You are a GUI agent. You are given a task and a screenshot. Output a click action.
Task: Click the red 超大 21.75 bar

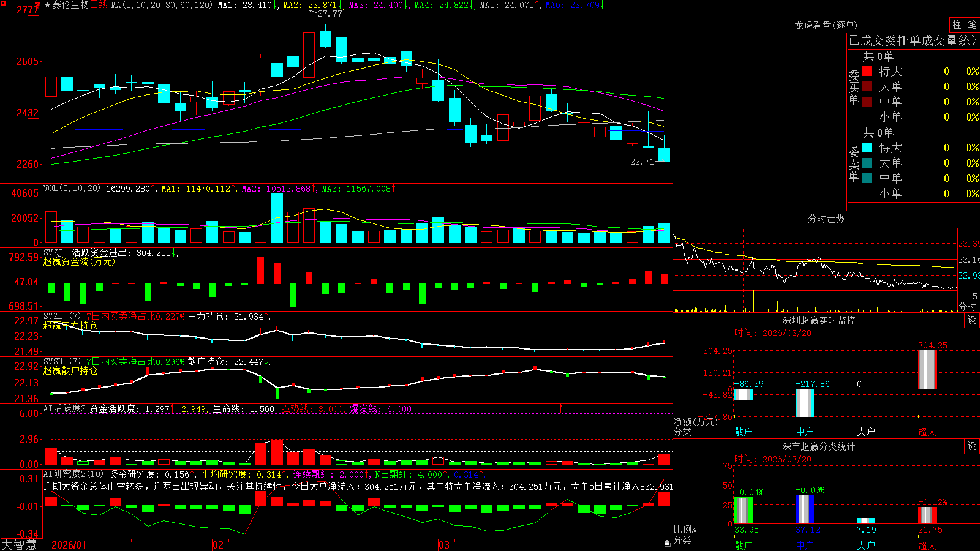tap(927, 515)
